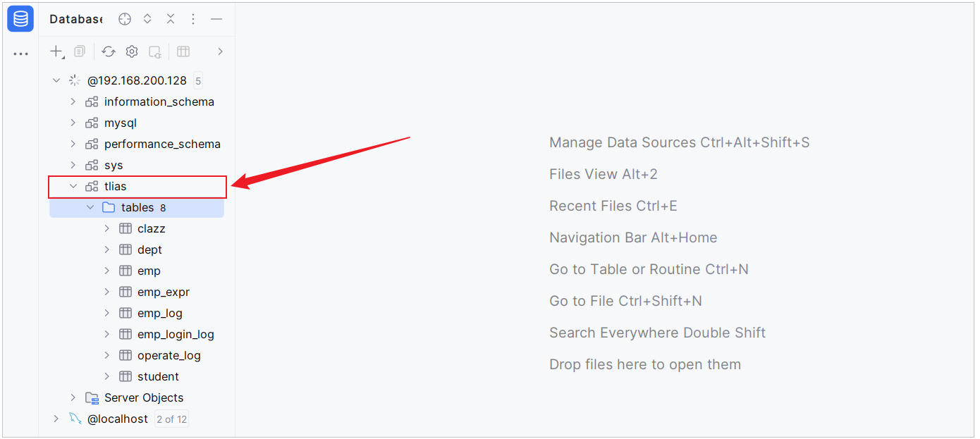Open the Database panel options menu

pyautogui.click(x=193, y=19)
